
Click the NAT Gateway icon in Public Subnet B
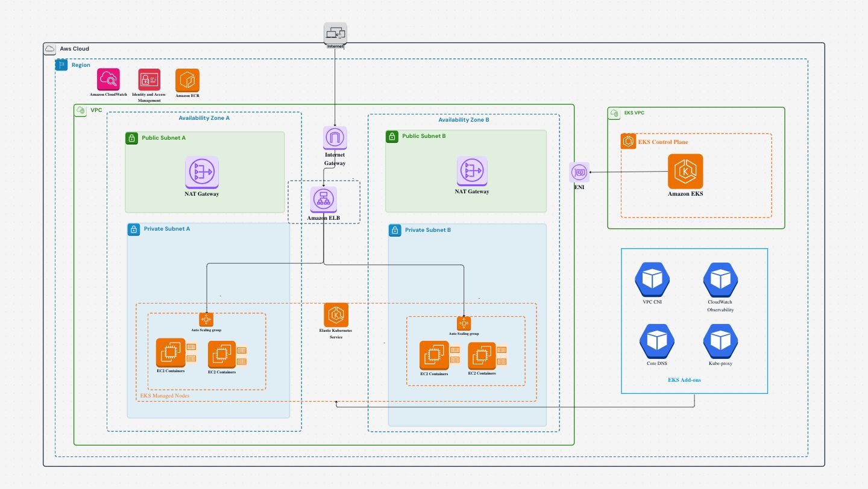coord(472,171)
